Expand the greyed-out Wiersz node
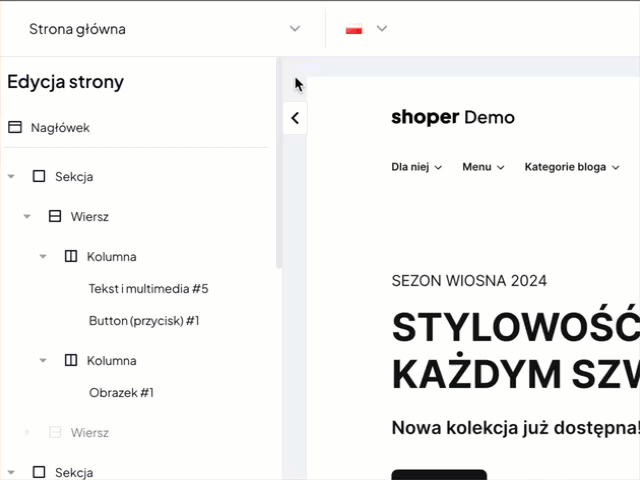Image resolution: width=640 pixels, height=480 pixels. (x=27, y=432)
